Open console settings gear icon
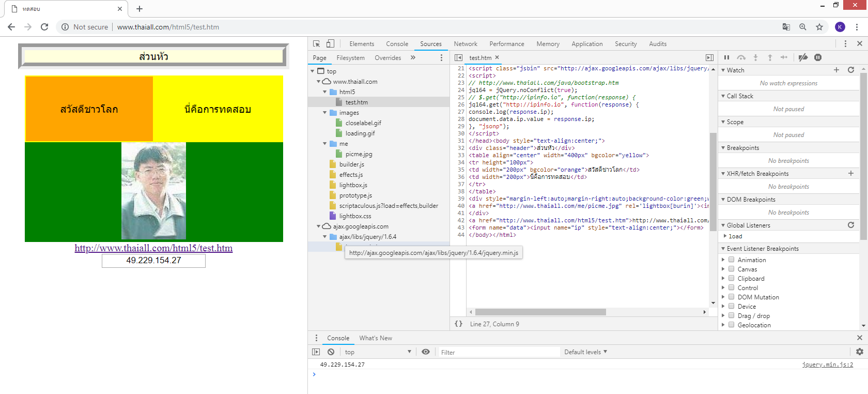The image size is (868, 394). coord(859,352)
